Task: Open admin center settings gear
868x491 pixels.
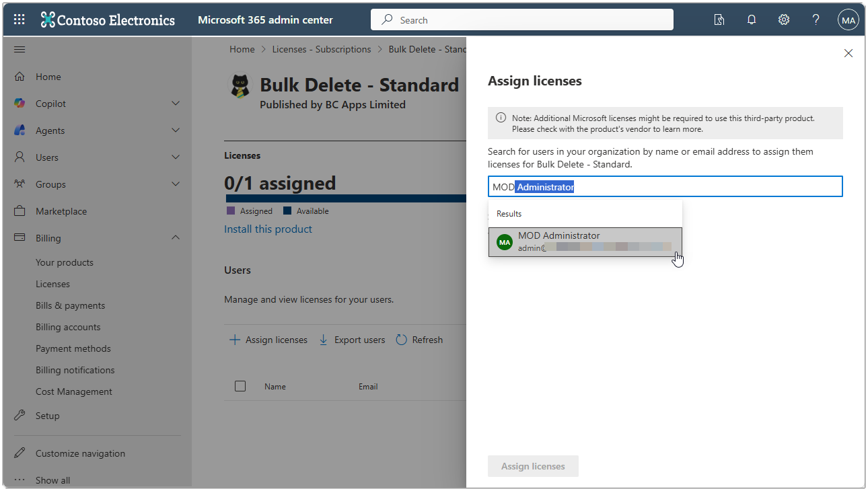Action: pyautogui.click(x=784, y=20)
